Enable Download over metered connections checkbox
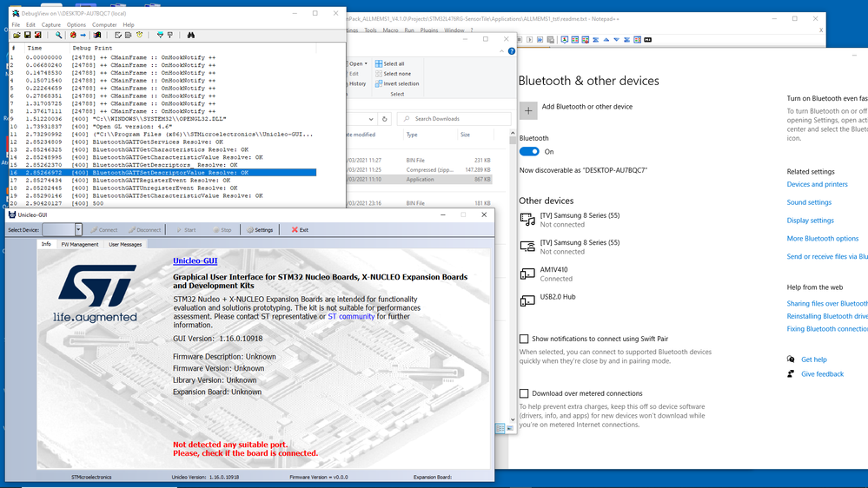Viewport: 868px width, 488px height. point(524,393)
